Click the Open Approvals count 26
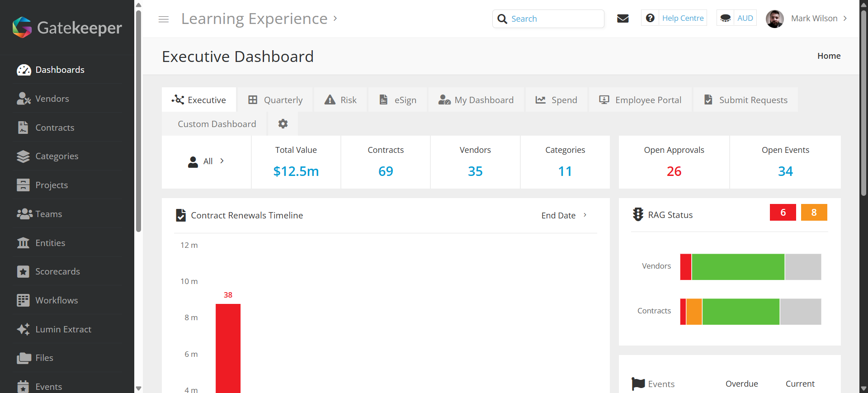868x393 pixels. pos(674,171)
